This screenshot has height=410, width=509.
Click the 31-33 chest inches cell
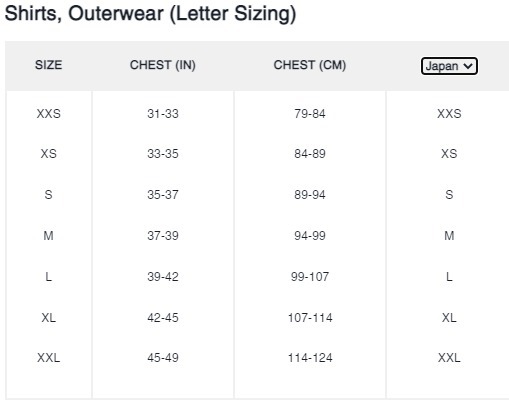163,114
